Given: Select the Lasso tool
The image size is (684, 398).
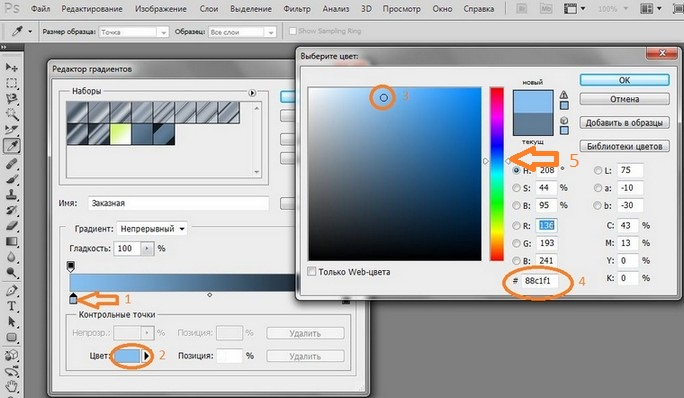Looking at the screenshot, I should [12, 99].
